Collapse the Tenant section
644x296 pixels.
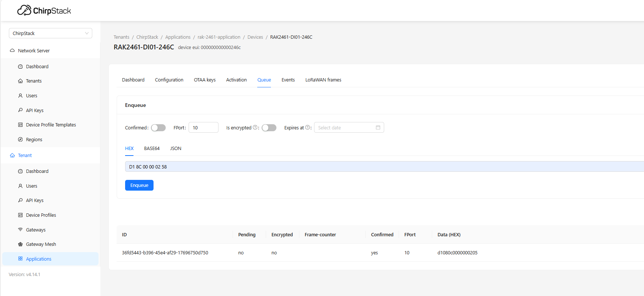tap(50, 156)
